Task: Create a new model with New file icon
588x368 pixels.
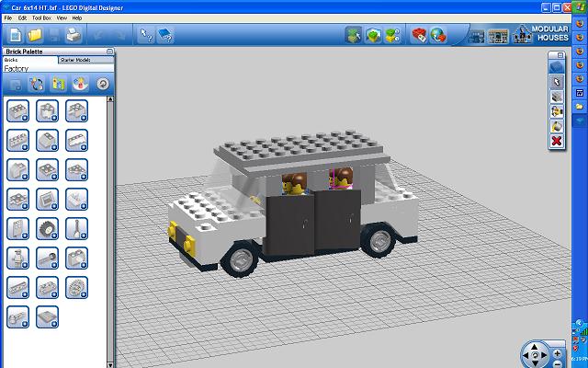Action: (16, 36)
